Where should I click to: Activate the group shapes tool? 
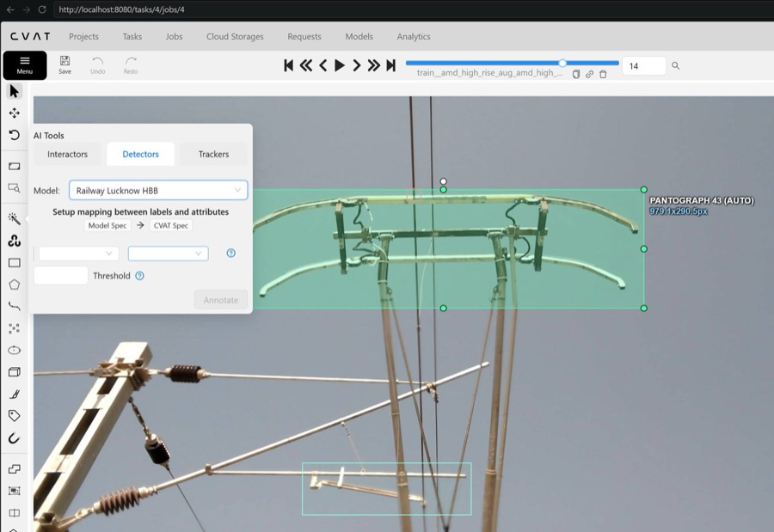pos(15,491)
